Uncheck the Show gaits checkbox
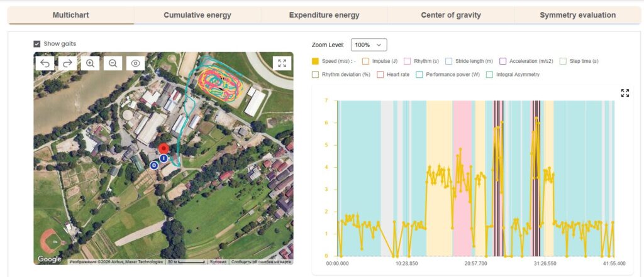The width and height of the screenshot is (644, 277). coord(37,44)
